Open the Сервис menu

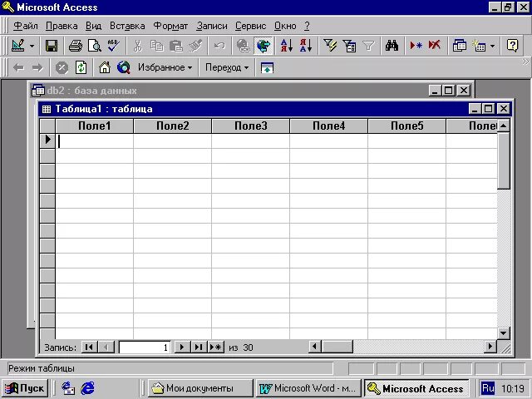tap(251, 26)
